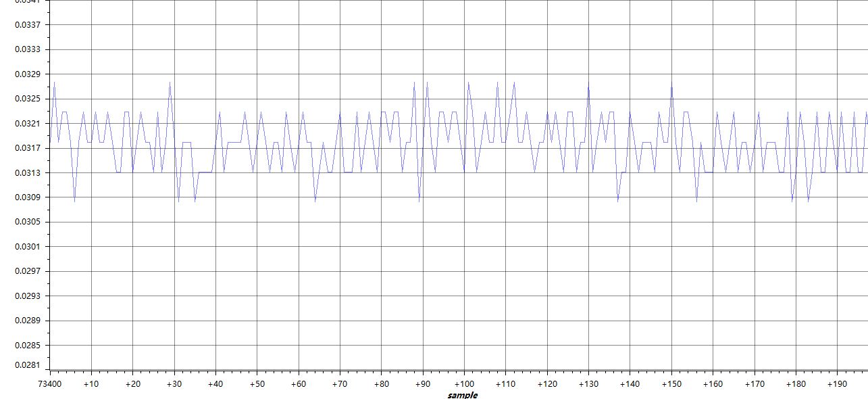Click the 0.0297 y-axis label
The height and width of the screenshot is (399, 868).
coord(28,271)
